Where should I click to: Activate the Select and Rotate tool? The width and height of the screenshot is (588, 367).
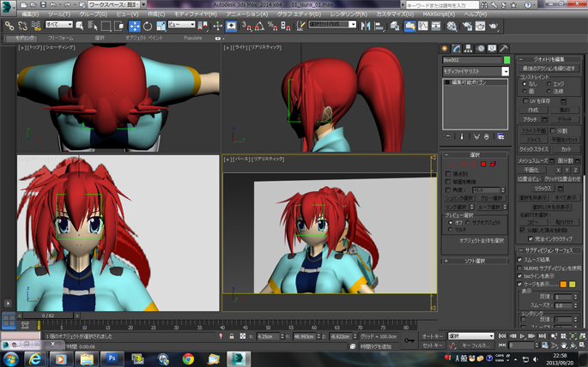pyautogui.click(x=148, y=26)
